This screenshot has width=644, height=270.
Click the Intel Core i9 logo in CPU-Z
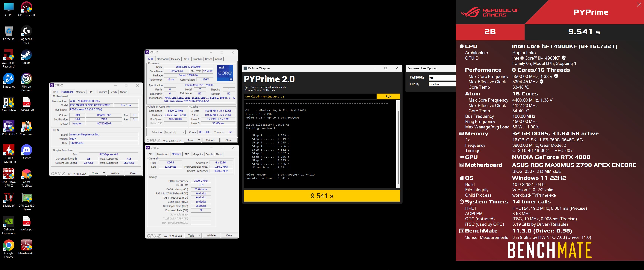click(225, 73)
